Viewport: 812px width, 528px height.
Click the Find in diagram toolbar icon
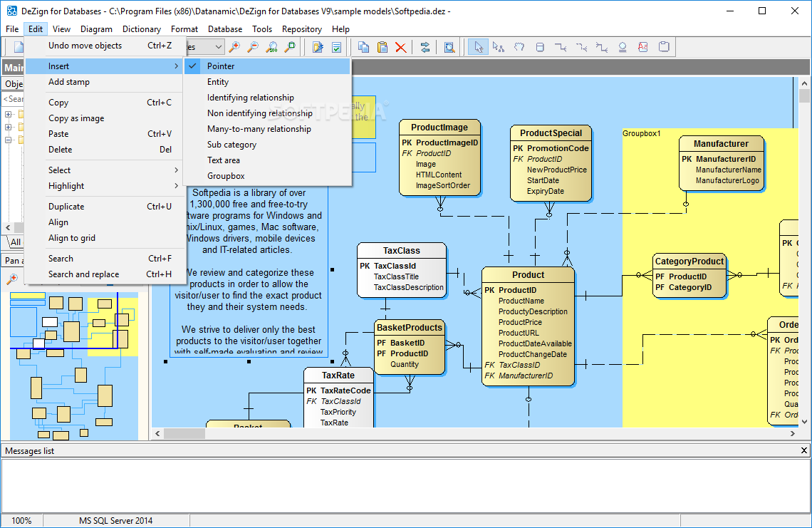pyautogui.click(x=449, y=47)
